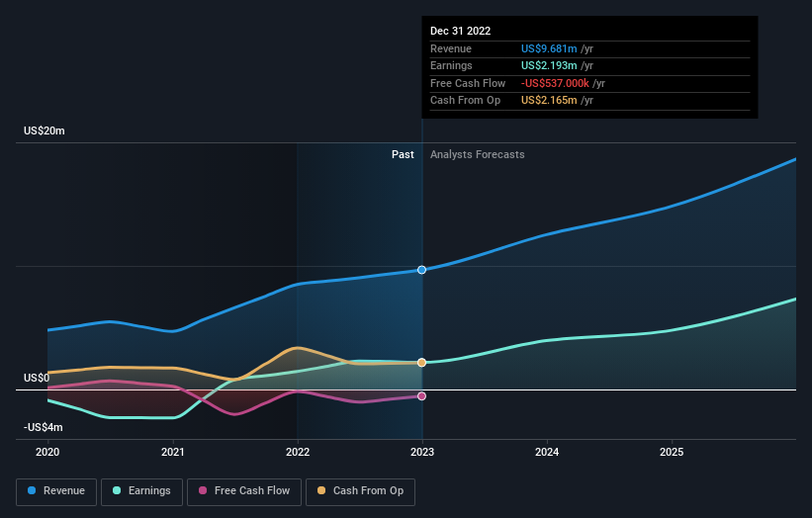Image resolution: width=812 pixels, height=518 pixels.
Task: Select the 2020 x-axis label
Action: tap(47, 452)
